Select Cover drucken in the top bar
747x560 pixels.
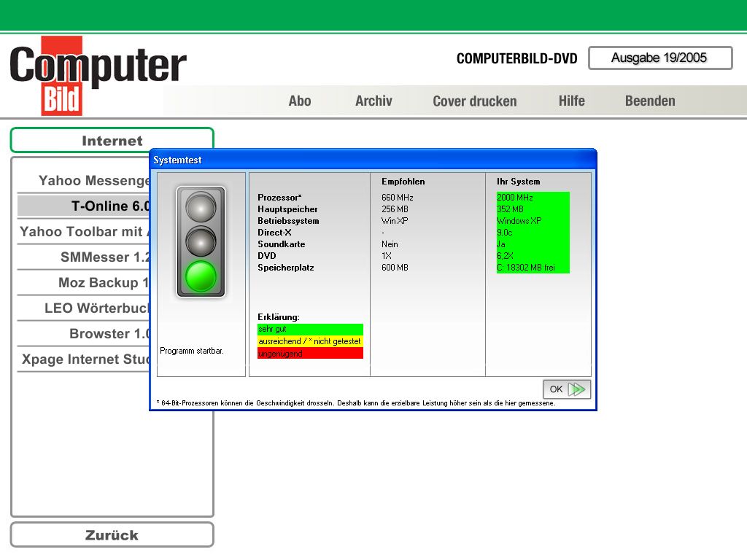tap(474, 101)
